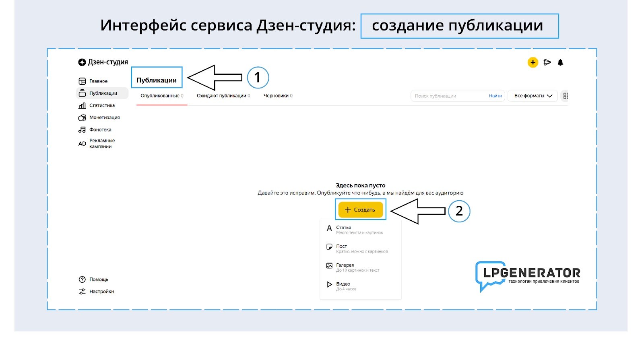Open Монетизация in the sidebar
This screenshot has width=644, height=357.
tap(105, 117)
